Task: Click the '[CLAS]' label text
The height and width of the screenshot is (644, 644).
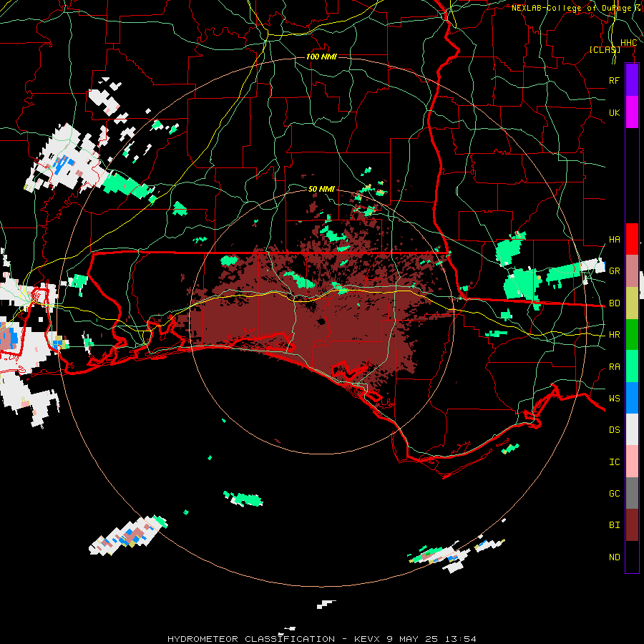Action: point(605,49)
